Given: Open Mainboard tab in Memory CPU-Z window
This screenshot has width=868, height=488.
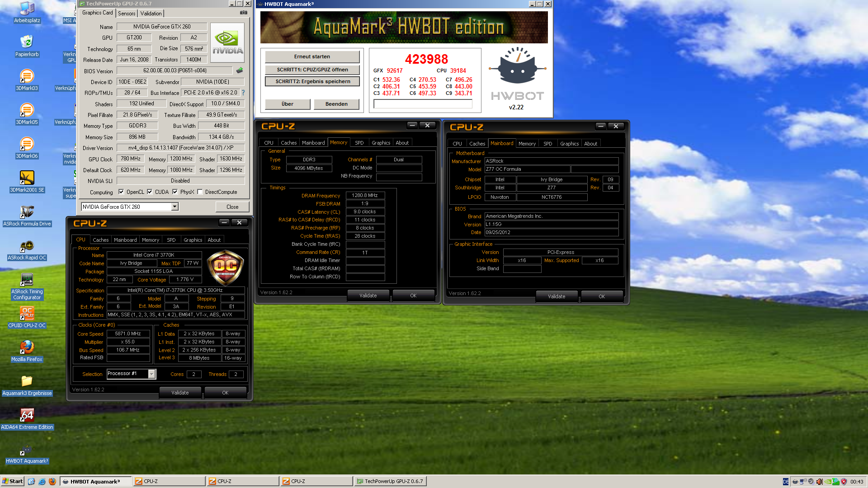Looking at the screenshot, I should coord(313,143).
